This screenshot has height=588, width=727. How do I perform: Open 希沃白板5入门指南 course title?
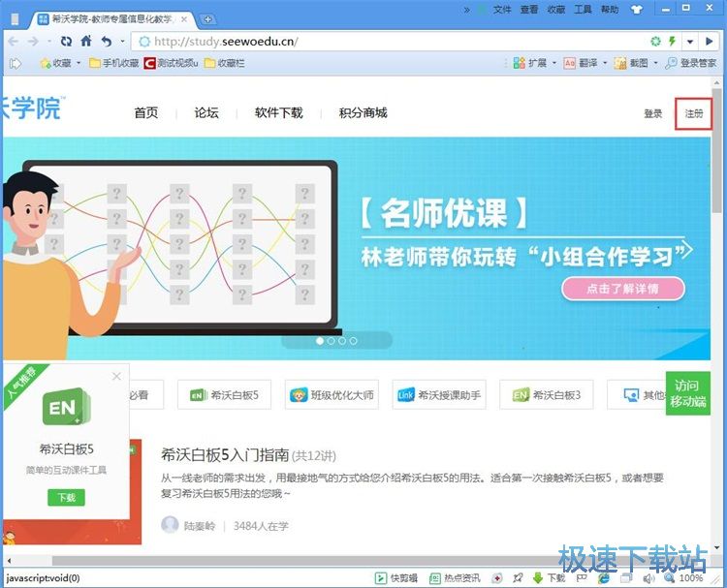click(225, 455)
